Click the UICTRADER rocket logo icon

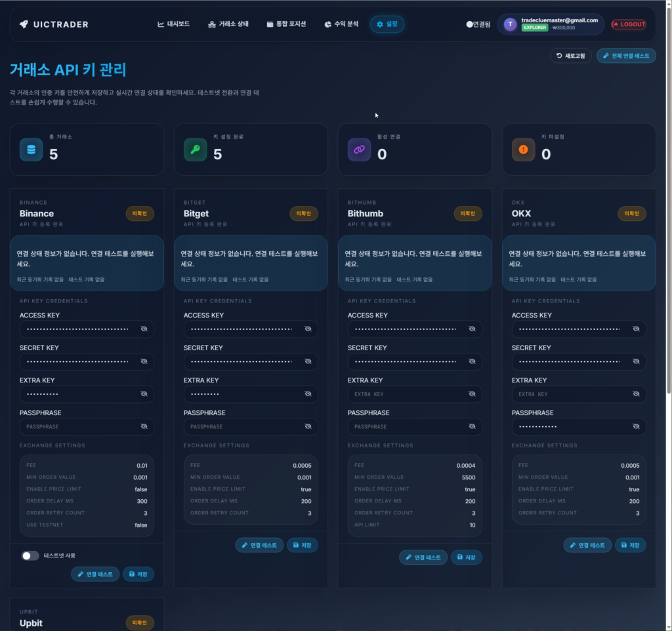(24, 24)
